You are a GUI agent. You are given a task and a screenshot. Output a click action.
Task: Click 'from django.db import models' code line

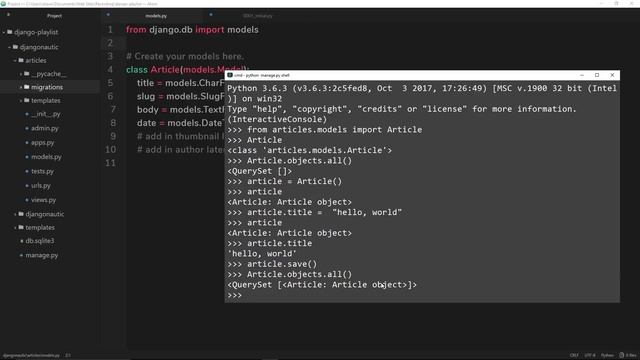pos(192,30)
